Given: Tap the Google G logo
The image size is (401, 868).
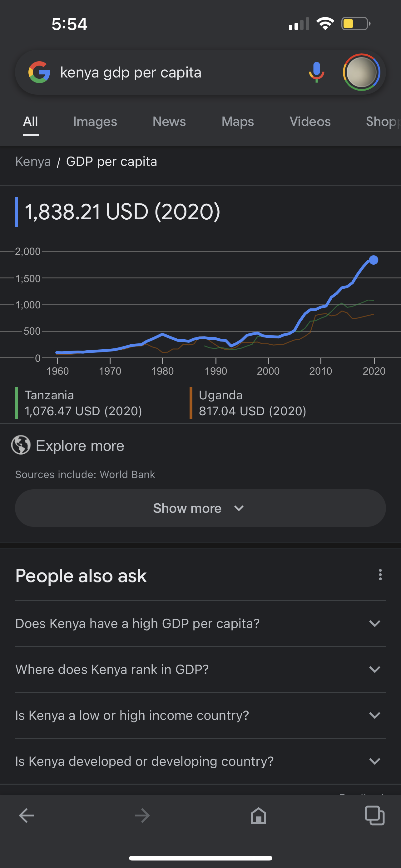Looking at the screenshot, I should [x=39, y=72].
